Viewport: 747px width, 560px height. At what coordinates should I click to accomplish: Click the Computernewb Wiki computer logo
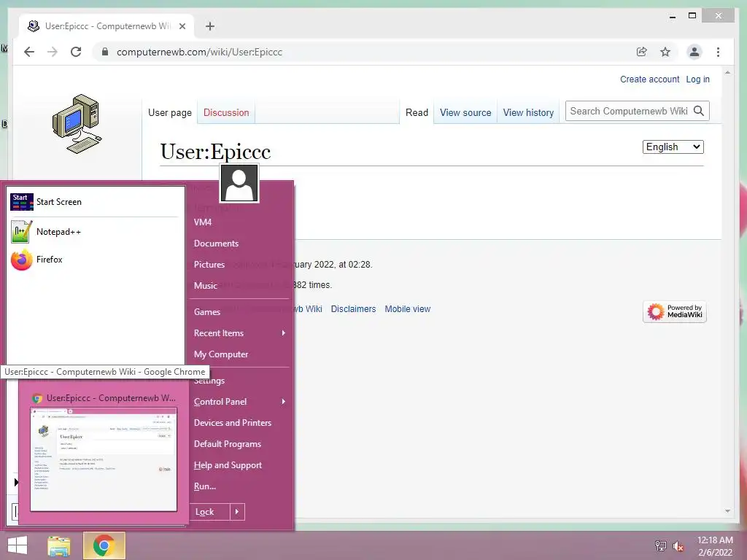(77, 124)
